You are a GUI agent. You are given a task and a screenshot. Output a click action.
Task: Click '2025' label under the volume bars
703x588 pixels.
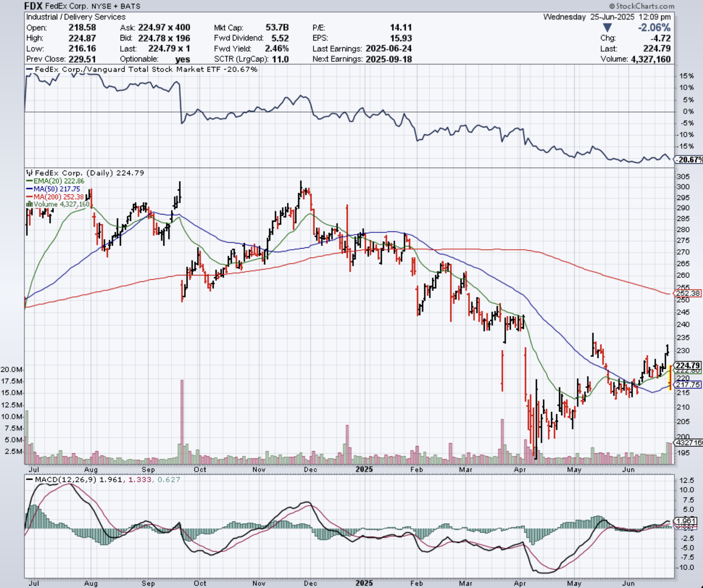pos(365,469)
